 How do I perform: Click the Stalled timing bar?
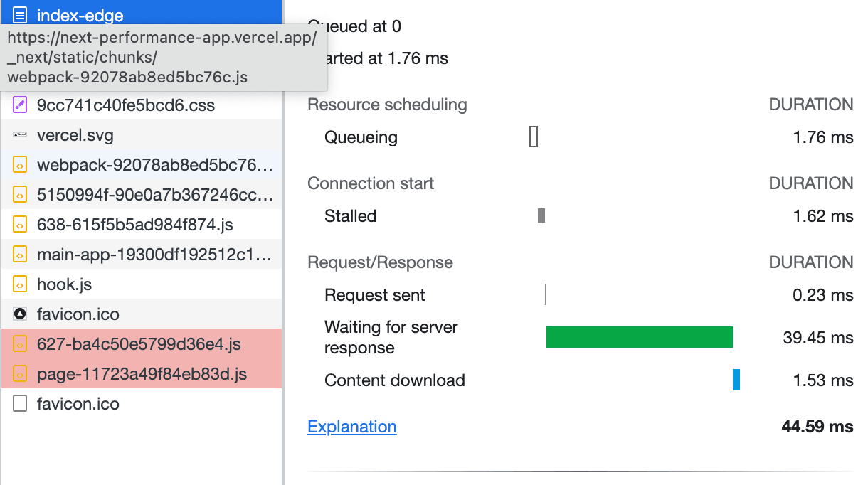pyautogui.click(x=543, y=216)
